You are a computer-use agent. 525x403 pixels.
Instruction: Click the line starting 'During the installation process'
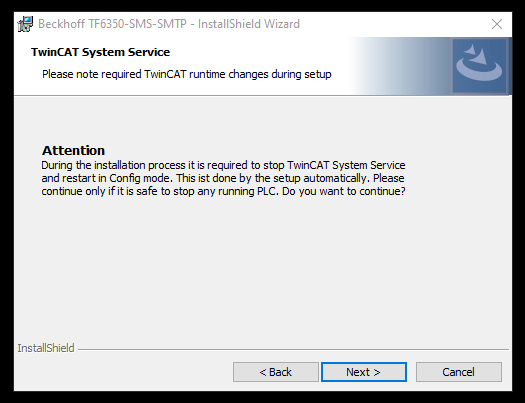click(x=223, y=165)
